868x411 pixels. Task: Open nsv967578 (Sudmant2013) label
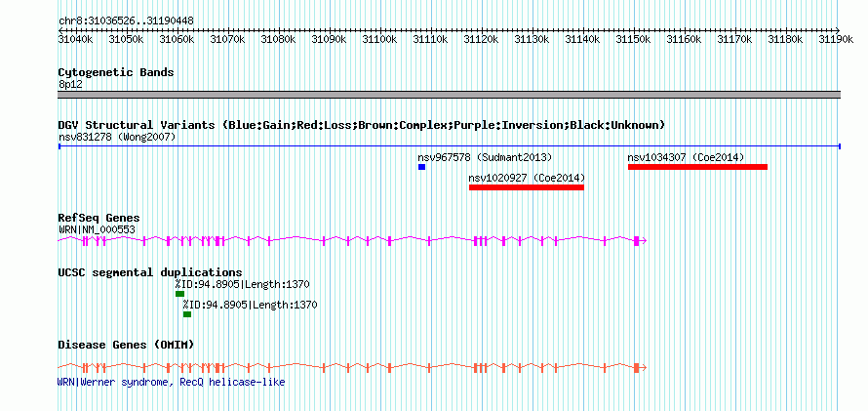click(485, 157)
